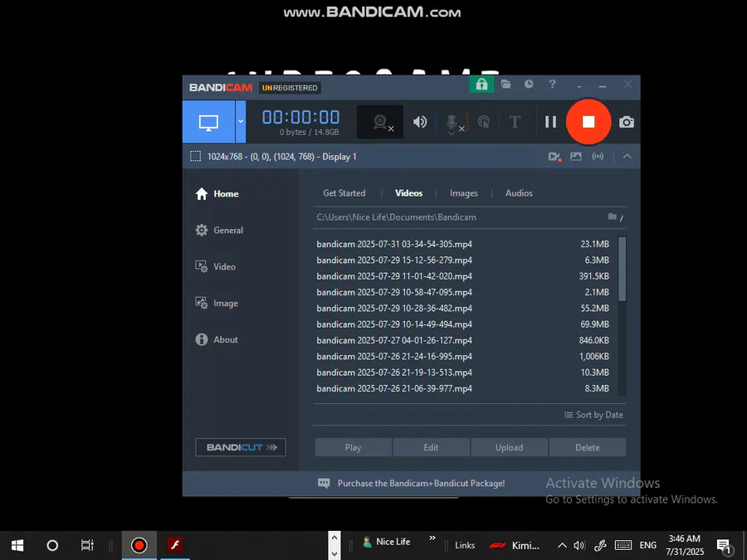Open Cortana search circle on taskbar
The image size is (747, 560).
point(52,545)
